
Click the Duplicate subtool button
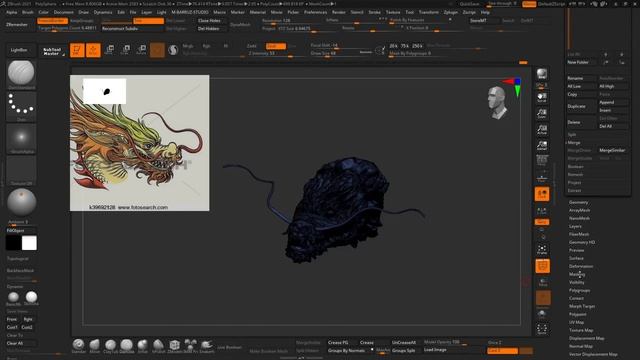click(x=581, y=106)
